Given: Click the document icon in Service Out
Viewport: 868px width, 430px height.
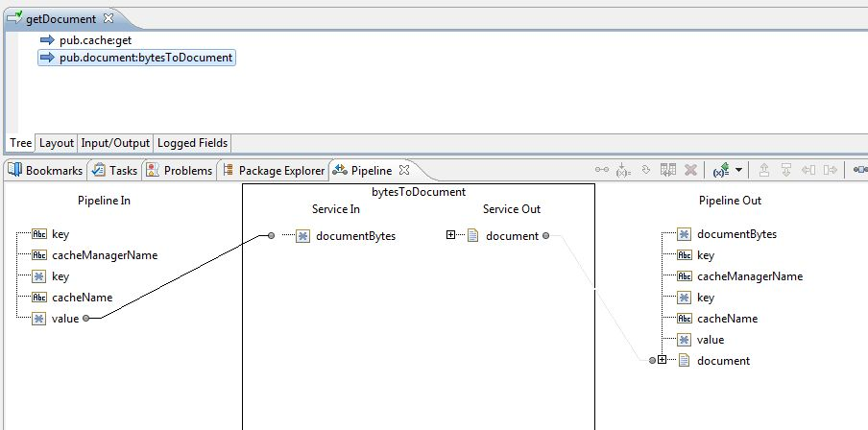Looking at the screenshot, I should [x=472, y=236].
